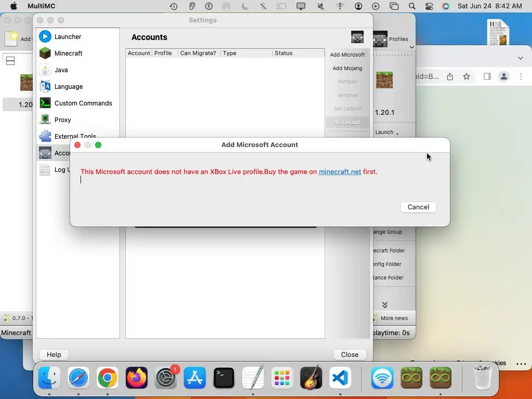This screenshot has width=532, height=399.
Task: Select the Language settings icon
Action: 45,87
